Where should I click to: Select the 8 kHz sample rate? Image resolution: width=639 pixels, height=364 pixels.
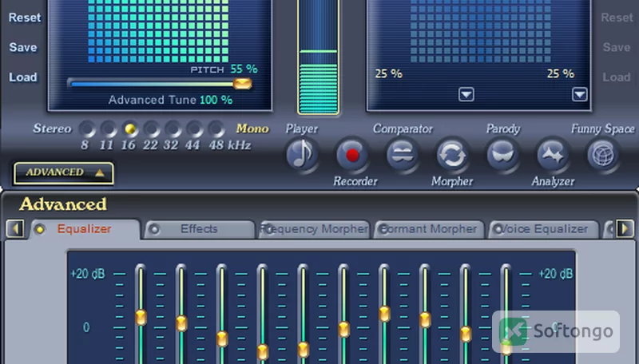87,129
